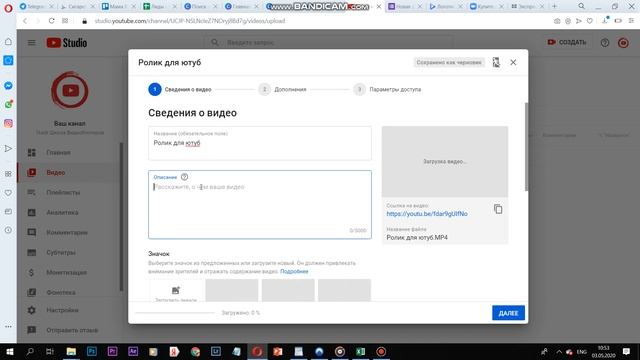Open the youtu.be video link
The width and height of the screenshot is (640, 360).
pyautogui.click(x=427, y=213)
